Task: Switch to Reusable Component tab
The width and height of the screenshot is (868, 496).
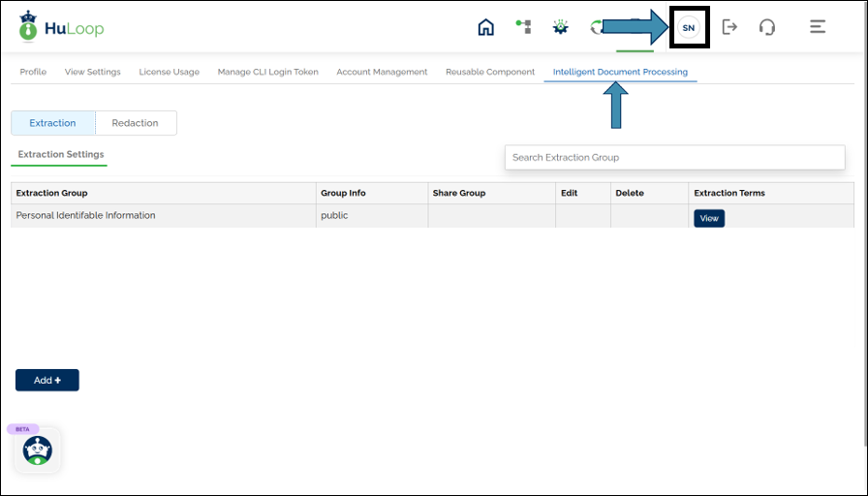Action: pyautogui.click(x=490, y=72)
